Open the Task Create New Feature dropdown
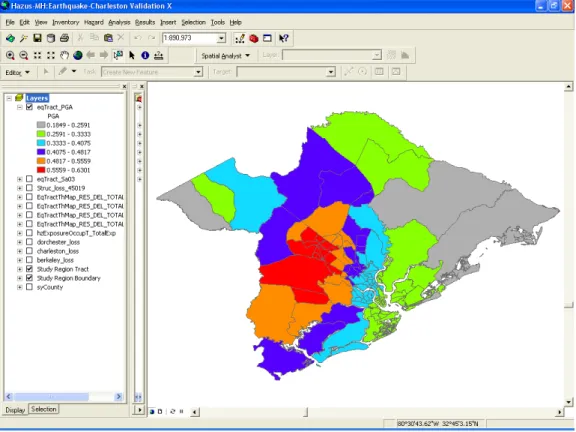This screenshot has height=432, width=576. [x=198, y=72]
